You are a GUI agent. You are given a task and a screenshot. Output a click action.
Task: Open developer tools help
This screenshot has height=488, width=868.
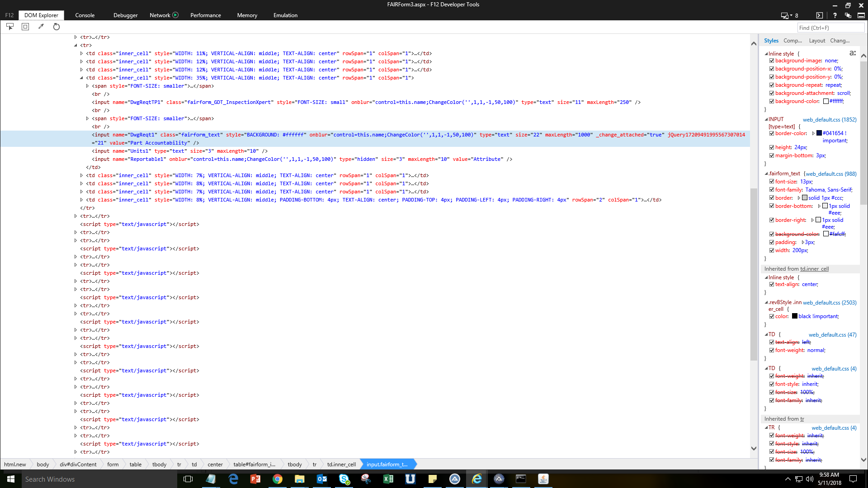[835, 15]
